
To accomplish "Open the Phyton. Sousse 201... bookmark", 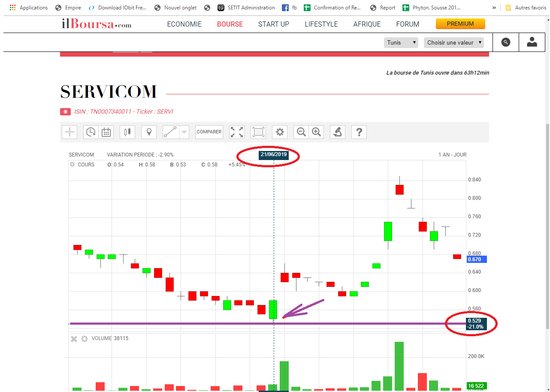I will tap(432, 8).
